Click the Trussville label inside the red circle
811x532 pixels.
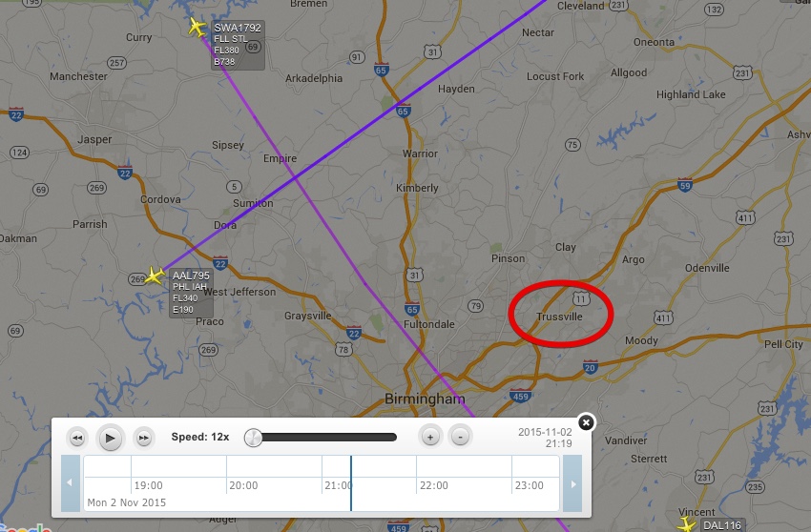pos(559,317)
